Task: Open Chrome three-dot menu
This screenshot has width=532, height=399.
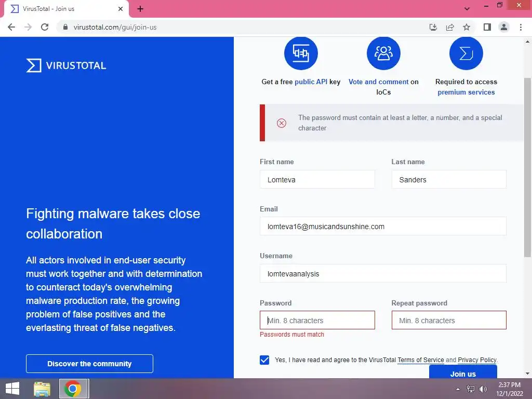Action: [521, 27]
